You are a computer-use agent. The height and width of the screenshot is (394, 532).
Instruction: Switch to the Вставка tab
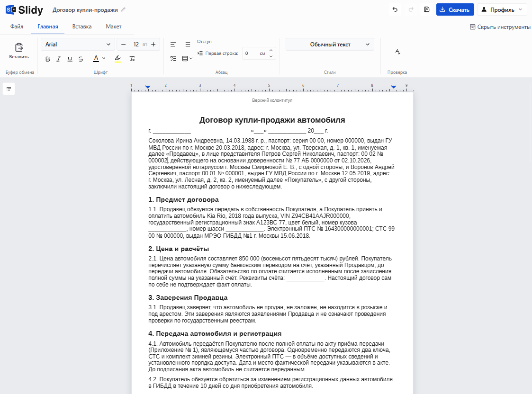pos(82,27)
